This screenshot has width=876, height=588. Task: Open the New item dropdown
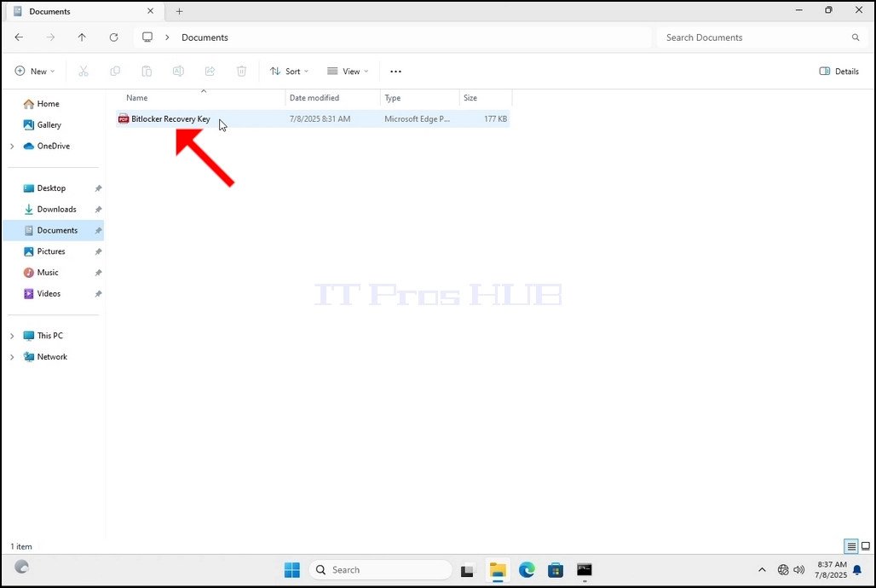[x=35, y=71]
